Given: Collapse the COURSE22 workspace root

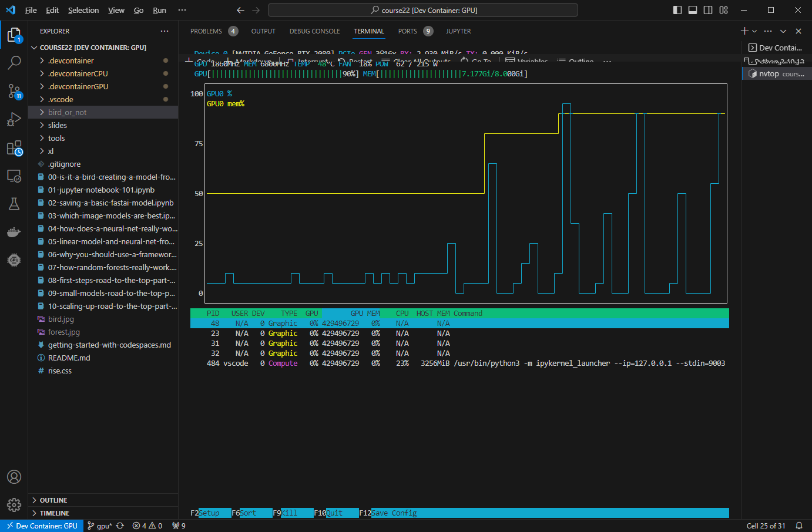Looking at the screenshot, I should click(103, 48).
